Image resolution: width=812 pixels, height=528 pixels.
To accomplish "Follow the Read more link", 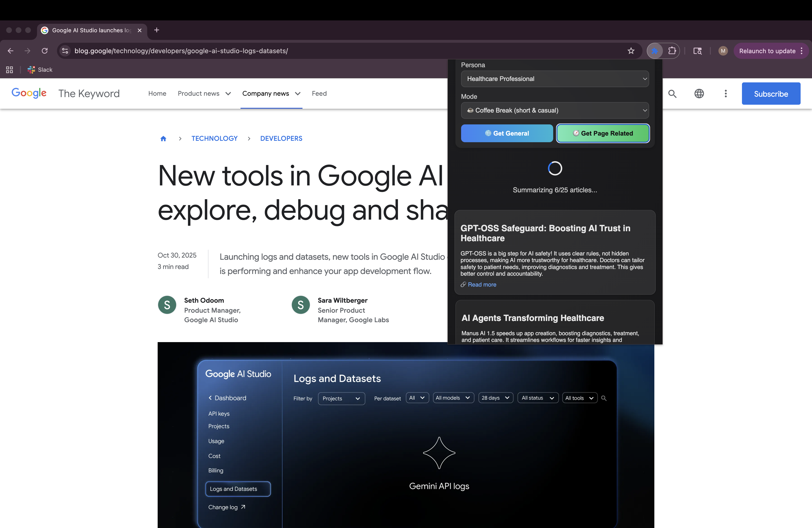I will pos(482,284).
